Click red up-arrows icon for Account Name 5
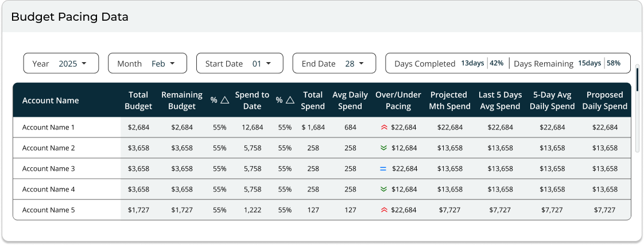The height and width of the screenshot is (245, 644). point(384,210)
